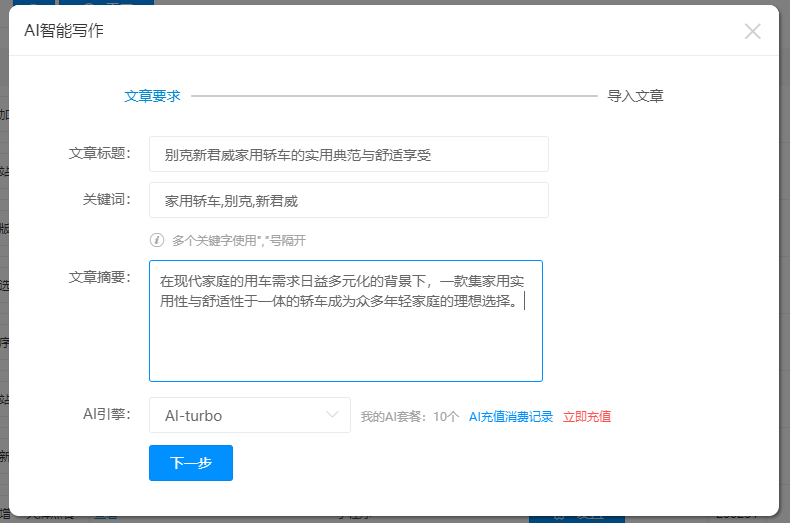Click the AI引擎 label

[107, 414]
